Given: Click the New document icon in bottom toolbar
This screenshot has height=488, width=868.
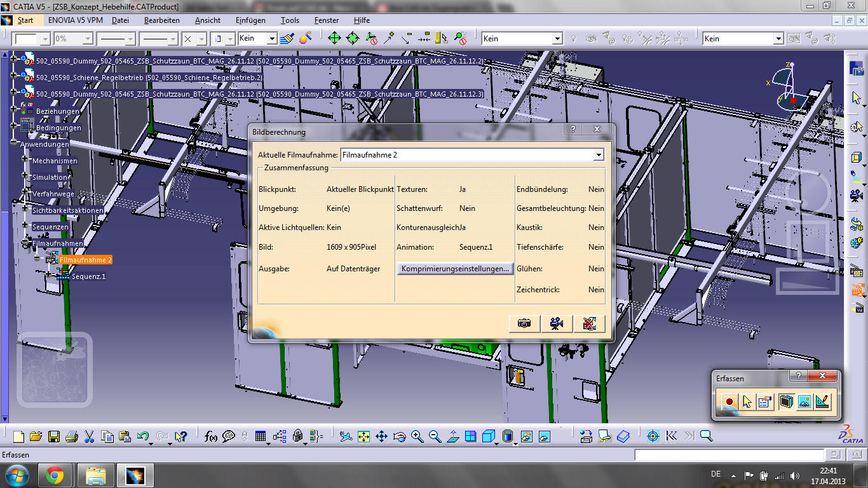Looking at the screenshot, I should (x=19, y=437).
